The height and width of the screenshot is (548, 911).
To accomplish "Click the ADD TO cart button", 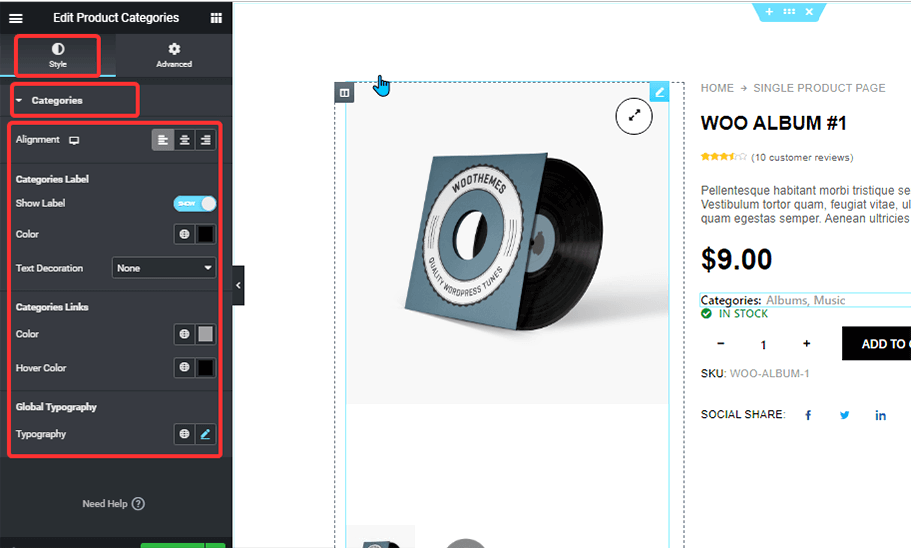I will click(x=877, y=343).
